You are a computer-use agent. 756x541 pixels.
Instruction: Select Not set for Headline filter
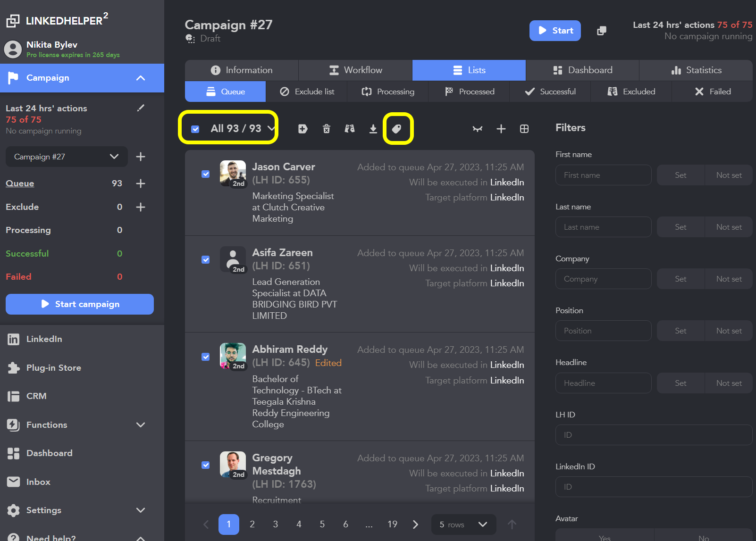[x=729, y=383]
